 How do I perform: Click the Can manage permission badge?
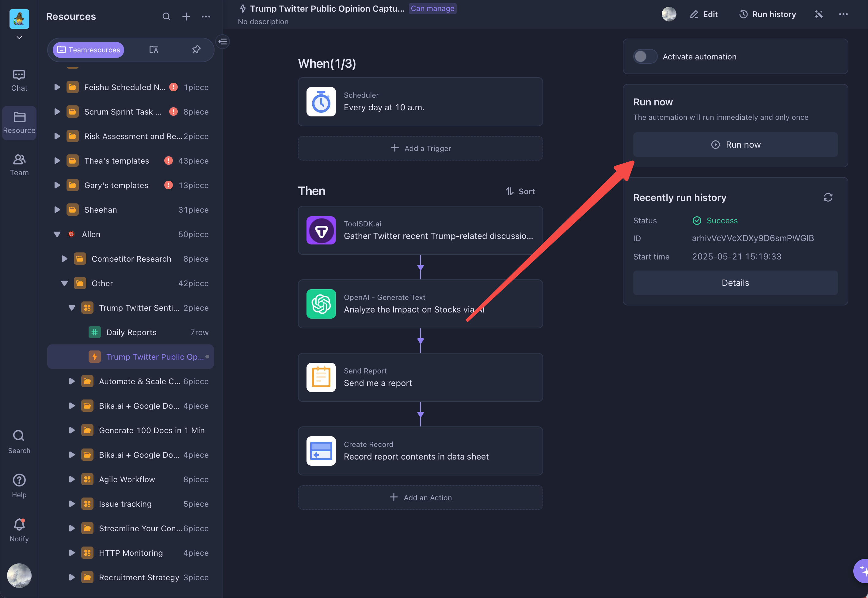[x=432, y=8]
